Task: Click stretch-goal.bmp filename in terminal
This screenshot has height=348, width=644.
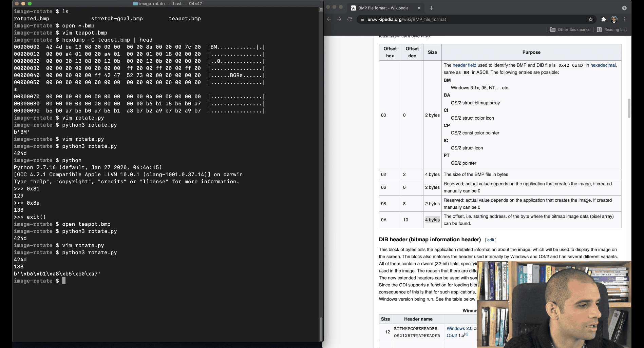Action: [x=117, y=19]
